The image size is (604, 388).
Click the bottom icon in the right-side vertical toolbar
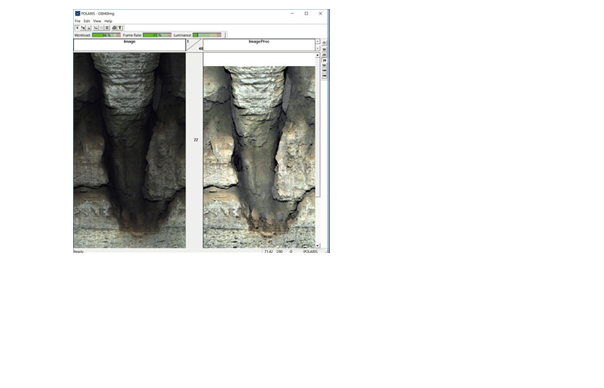324,76
